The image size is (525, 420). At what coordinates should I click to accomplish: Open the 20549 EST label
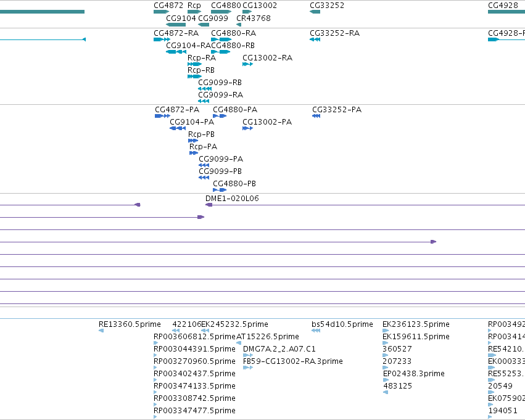tap(500, 386)
